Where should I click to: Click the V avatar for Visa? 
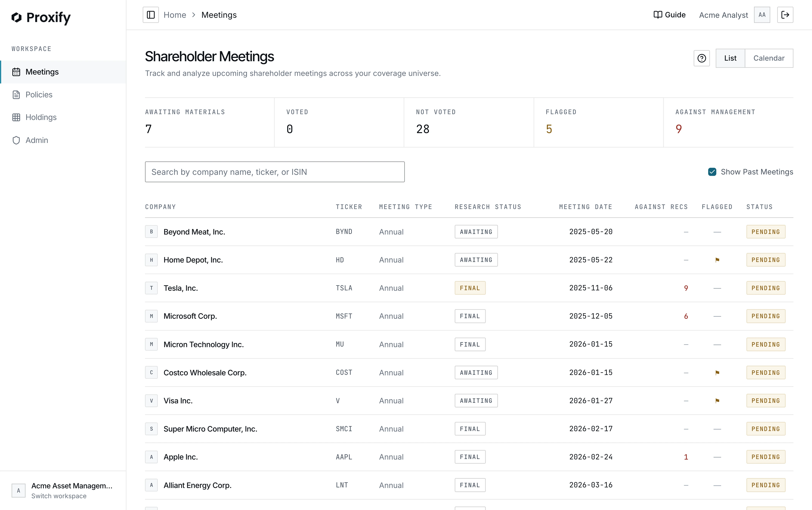151,400
